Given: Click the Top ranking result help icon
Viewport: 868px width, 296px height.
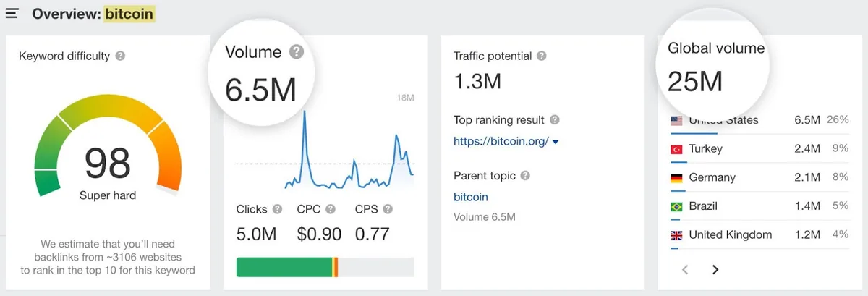Looking at the screenshot, I should (555, 119).
